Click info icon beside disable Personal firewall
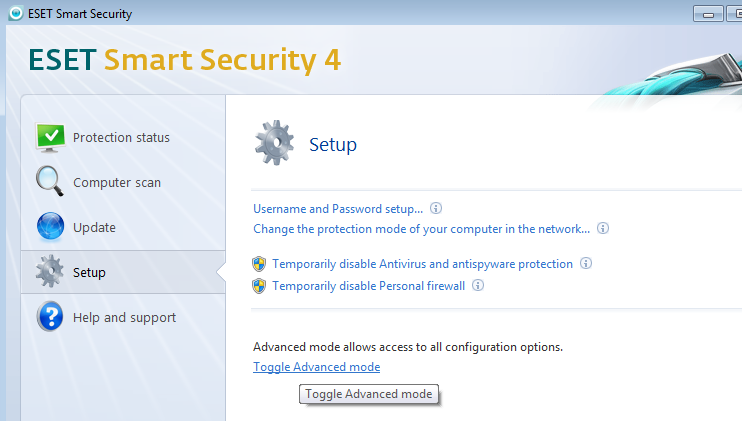Image resolution: width=742 pixels, height=421 pixels. coord(478,285)
